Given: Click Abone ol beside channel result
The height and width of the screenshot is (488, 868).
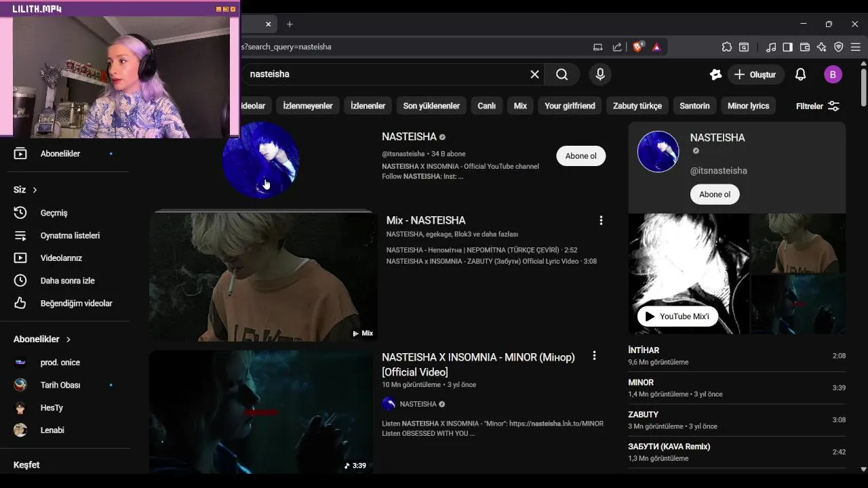Looking at the screenshot, I should (x=581, y=156).
